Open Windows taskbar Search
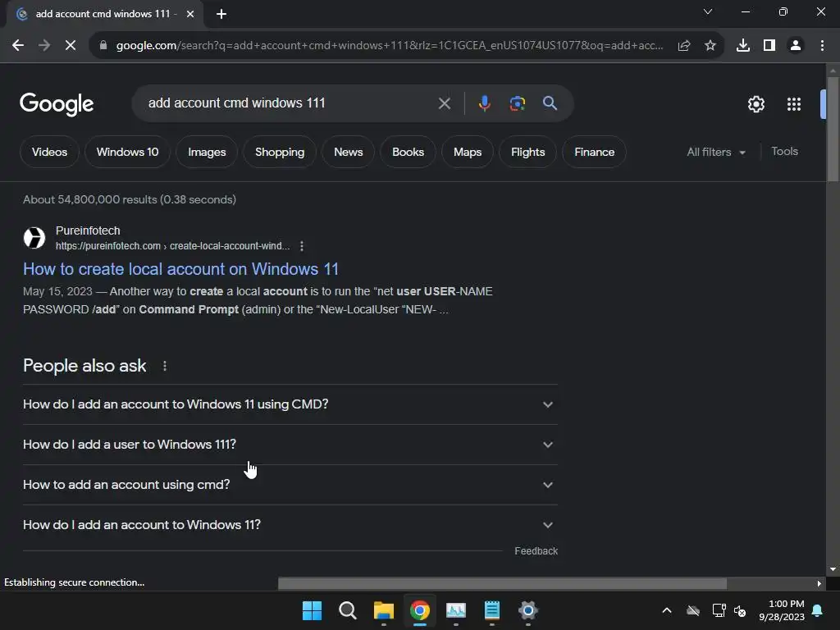The height and width of the screenshot is (630, 840). point(348,610)
